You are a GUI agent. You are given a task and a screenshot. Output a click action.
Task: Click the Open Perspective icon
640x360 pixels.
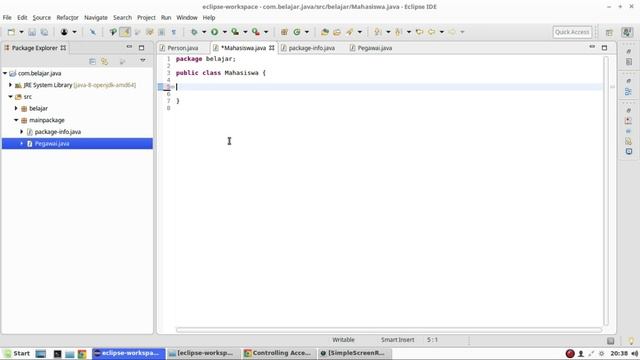pyautogui.click(x=609, y=32)
